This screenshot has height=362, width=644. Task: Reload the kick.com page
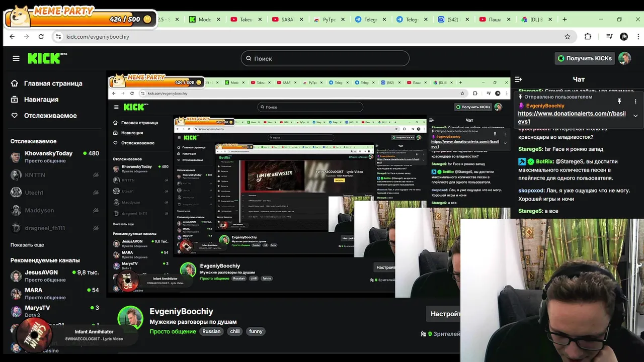point(41,37)
